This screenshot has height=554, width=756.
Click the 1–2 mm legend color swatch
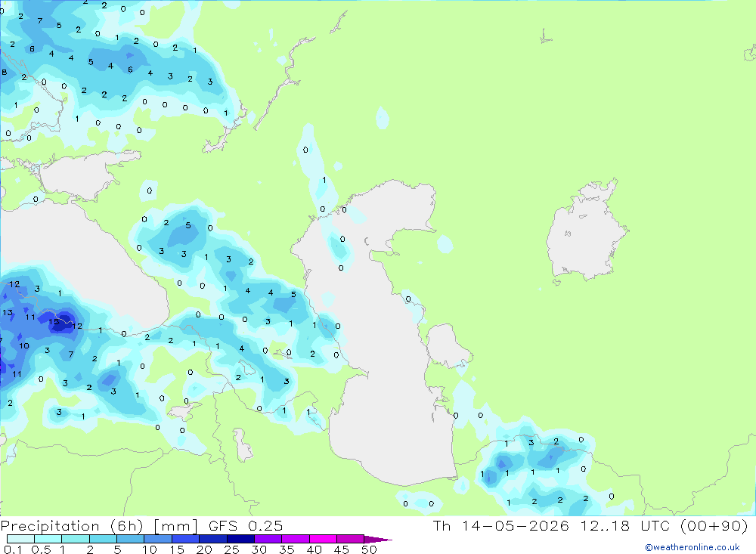[x=76, y=539]
